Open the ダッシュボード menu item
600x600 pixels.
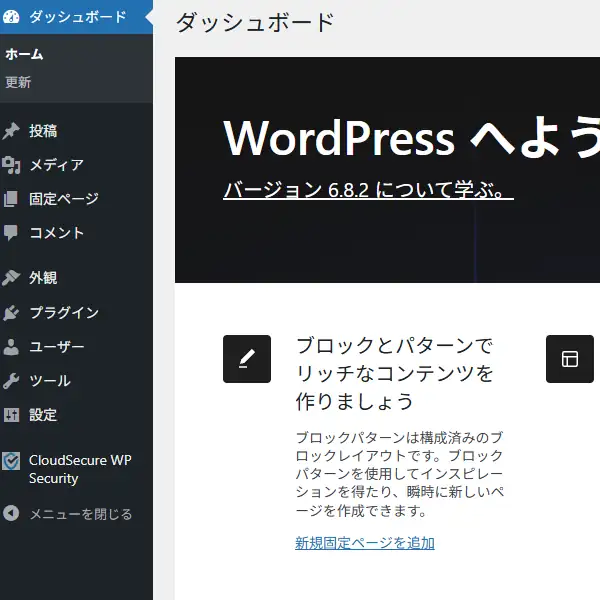[x=77, y=17]
